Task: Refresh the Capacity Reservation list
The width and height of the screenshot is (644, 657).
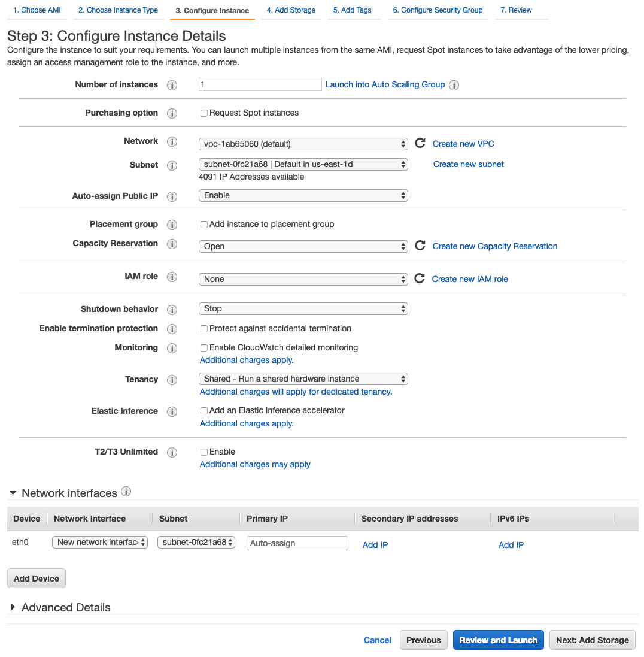Action: [x=419, y=246]
